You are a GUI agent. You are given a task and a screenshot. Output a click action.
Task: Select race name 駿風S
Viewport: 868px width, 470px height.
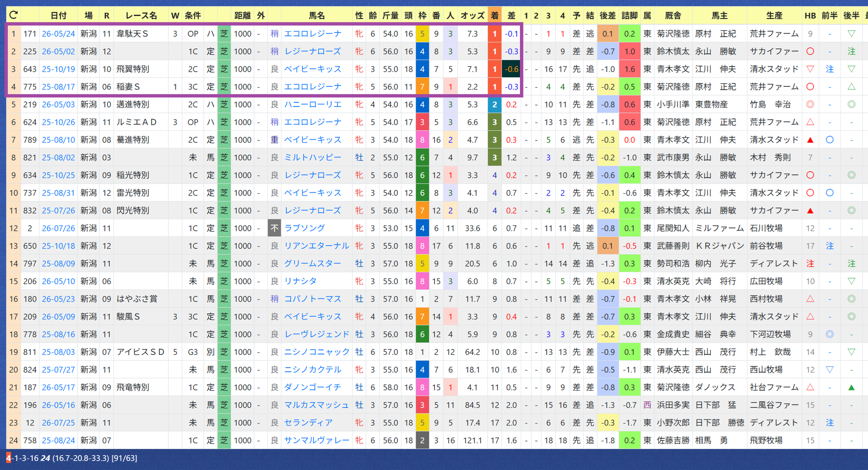(129, 317)
